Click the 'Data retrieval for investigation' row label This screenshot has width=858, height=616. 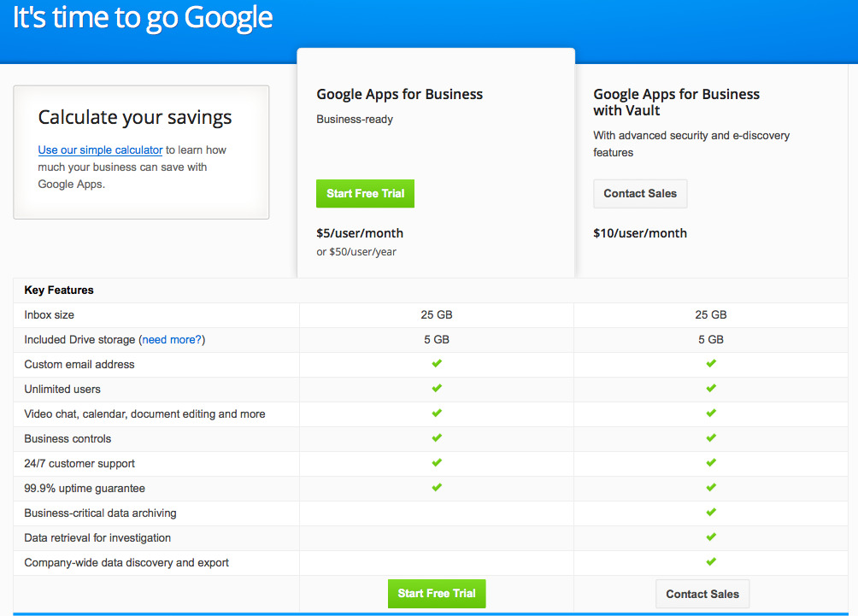97,537
